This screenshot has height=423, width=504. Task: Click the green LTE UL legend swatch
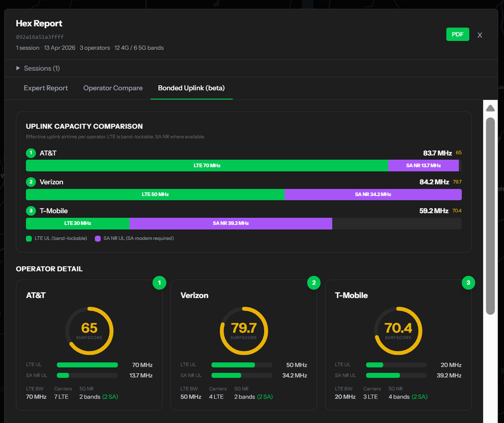click(x=29, y=238)
